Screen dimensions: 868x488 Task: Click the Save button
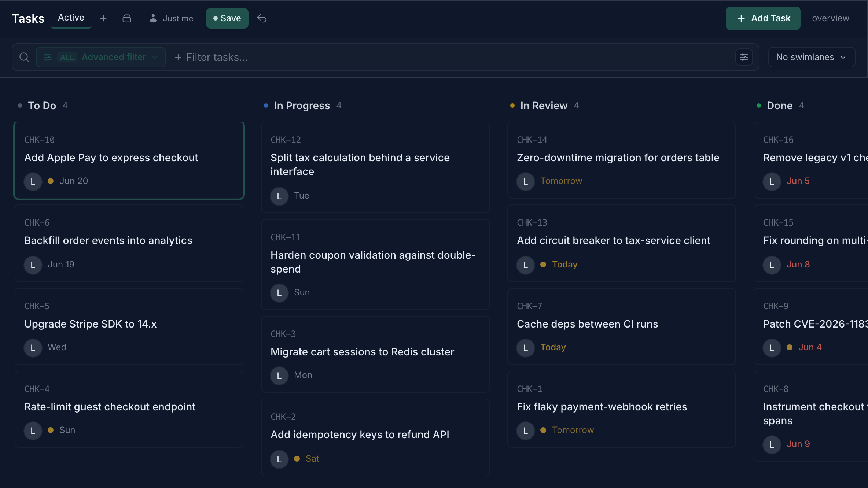(x=227, y=18)
